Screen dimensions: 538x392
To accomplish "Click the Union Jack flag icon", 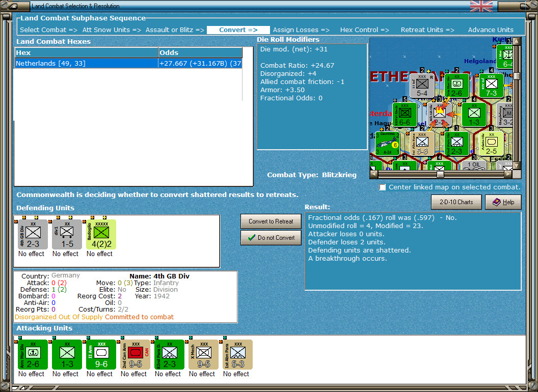I will (481, 6).
